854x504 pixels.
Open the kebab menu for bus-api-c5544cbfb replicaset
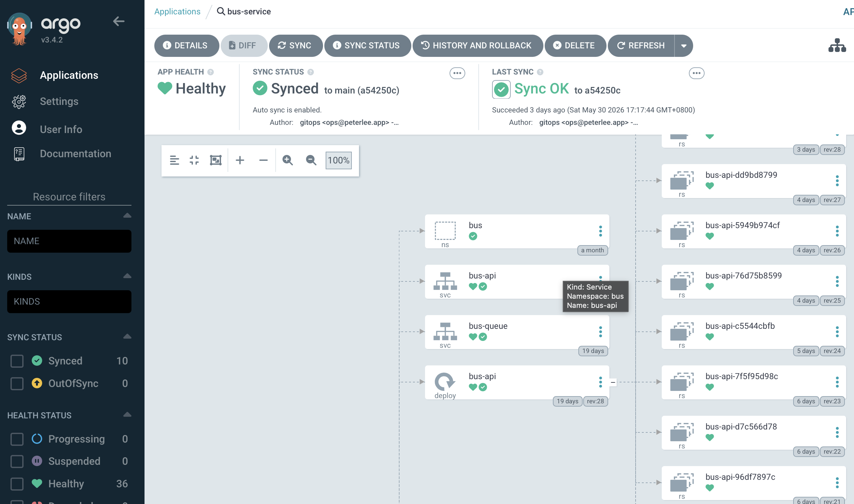(837, 332)
